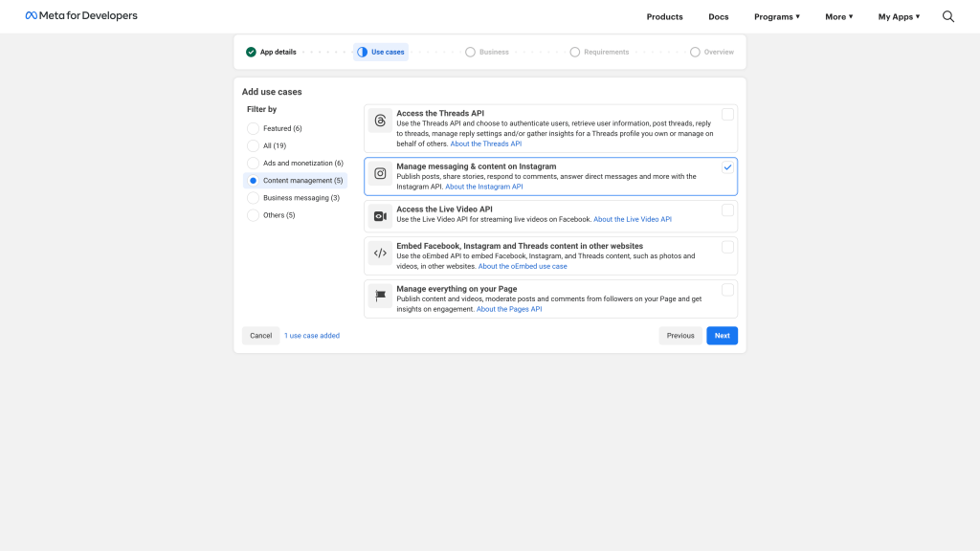Check the Embed Facebook, Instagram and Threads checkbox

pyautogui.click(x=727, y=248)
